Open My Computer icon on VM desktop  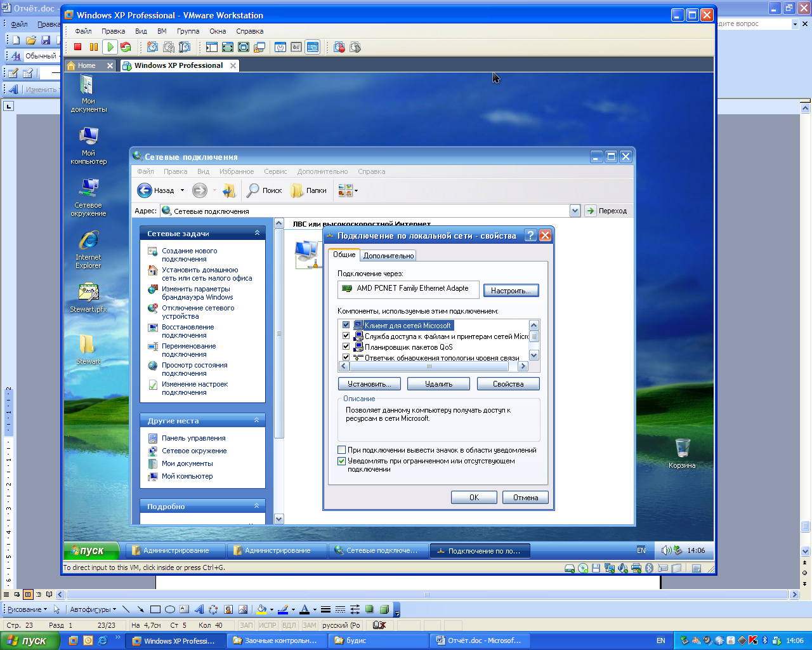(x=88, y=146)
